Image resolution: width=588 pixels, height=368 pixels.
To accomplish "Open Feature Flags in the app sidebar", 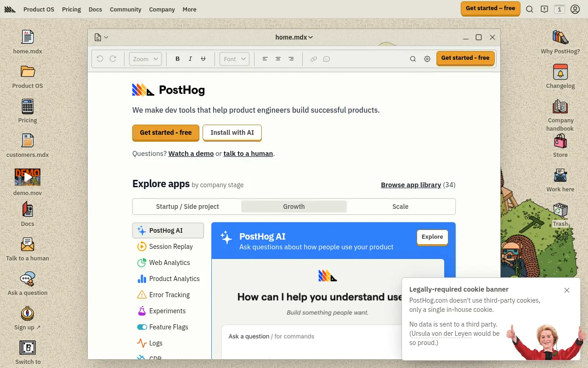I will [x=168, y=327].
